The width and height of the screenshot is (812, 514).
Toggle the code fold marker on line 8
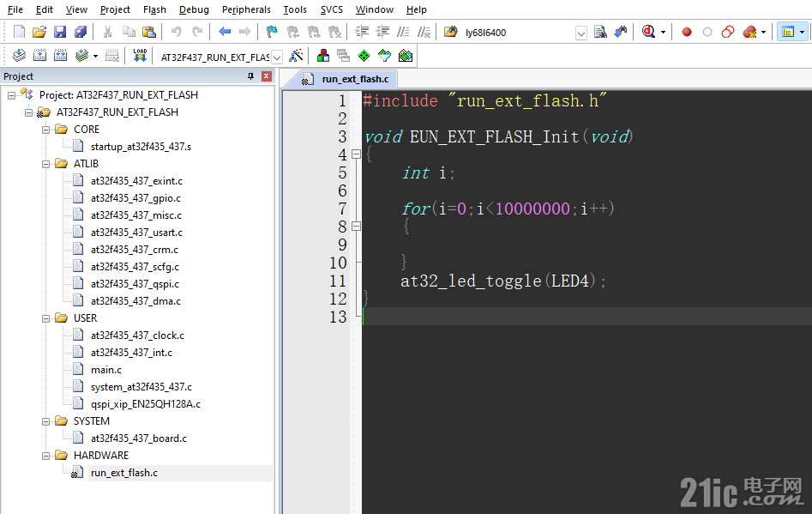point(356,226)
